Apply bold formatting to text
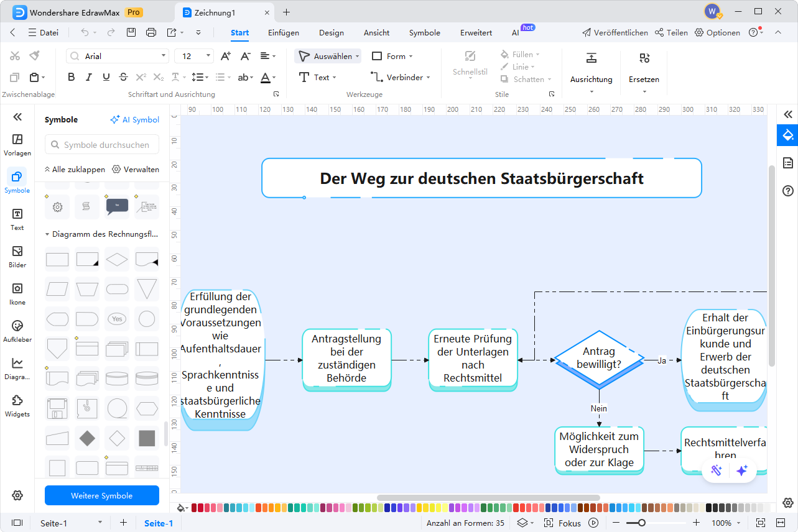Image resolution: width=798 pixels, height=532 pixels. click(71, 77)
